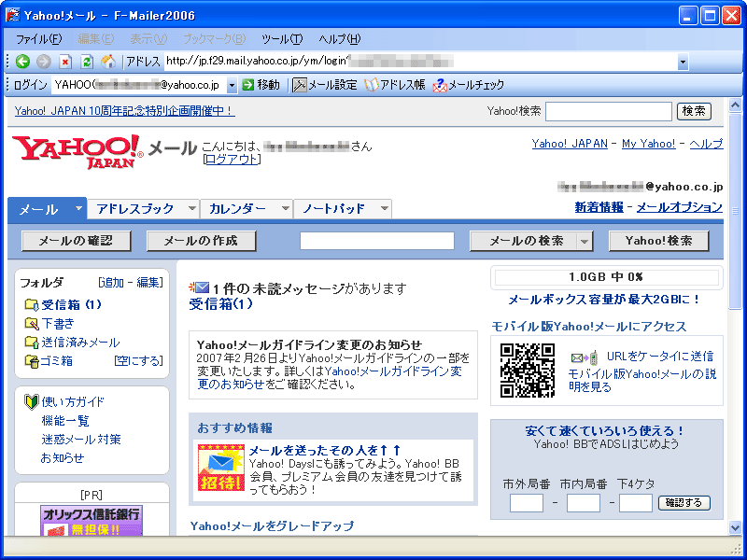
Task: Click the mobile QR code image
Action: coord(528,371)
